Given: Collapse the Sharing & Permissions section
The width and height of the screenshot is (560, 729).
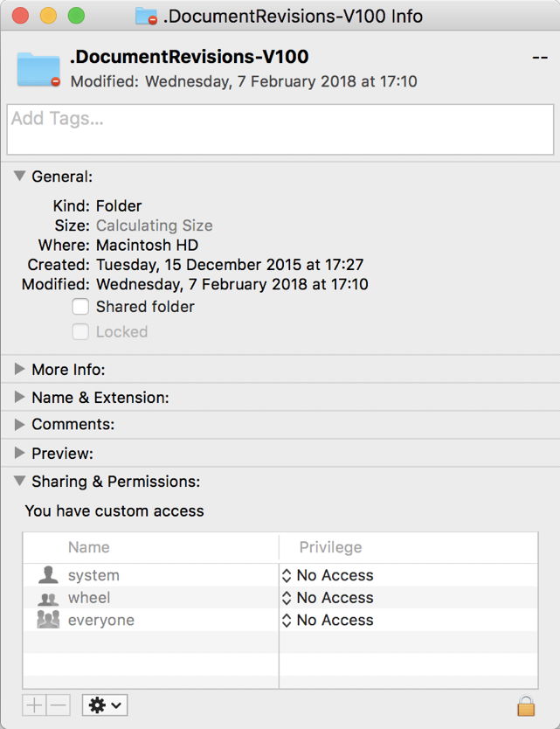Looking at the screenshot, I should click(x=20, y=481).
